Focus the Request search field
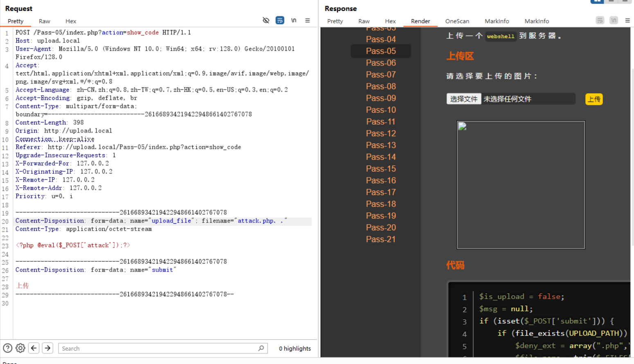This screenshot has height=364, width=634. point(163,348)
